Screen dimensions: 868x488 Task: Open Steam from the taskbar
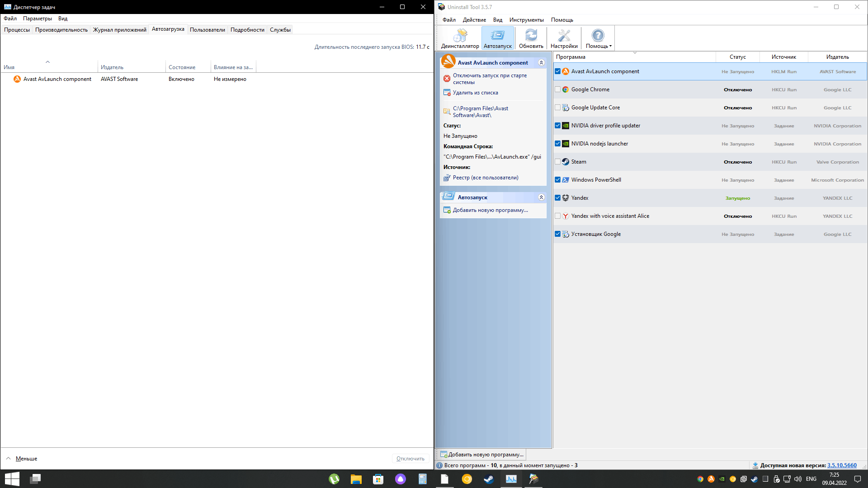click(489, 479)
